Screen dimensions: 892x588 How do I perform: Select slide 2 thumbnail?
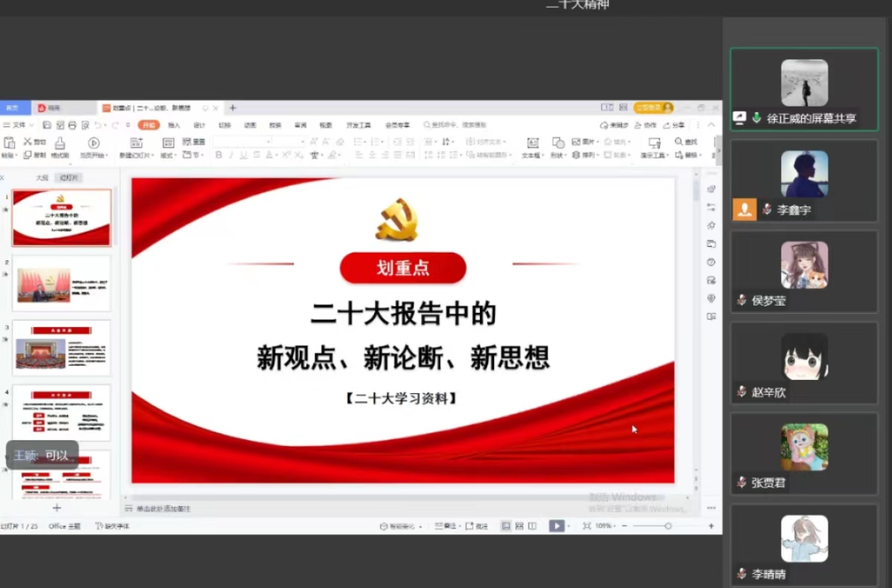[x=61, y=283]
